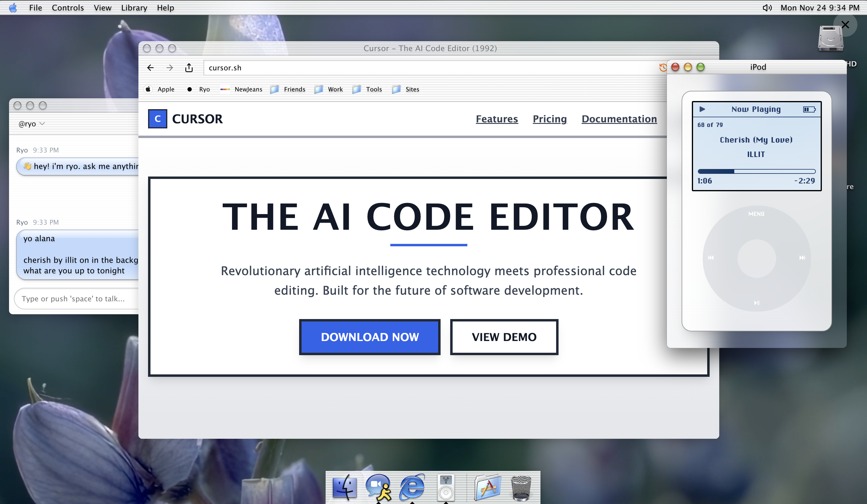Viewport: 867px width, 504px height.
Task: Click the DOWNLOAD NOW button
Action: [370, 337]
